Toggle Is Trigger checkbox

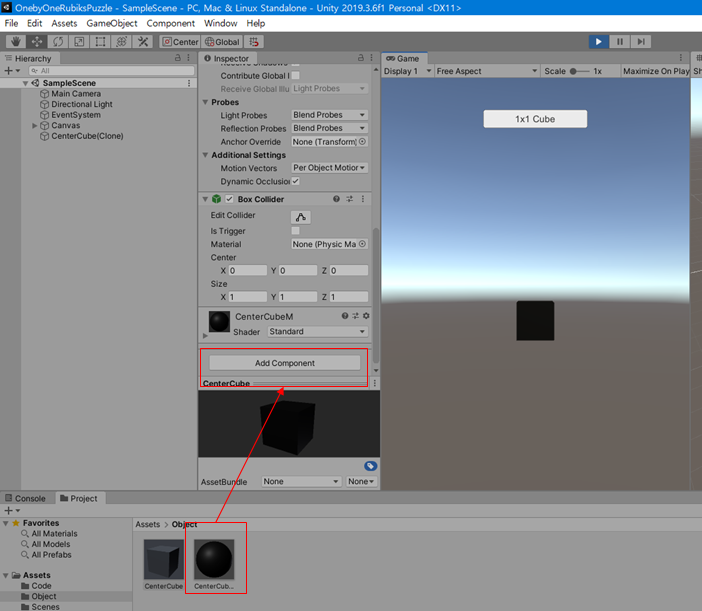(x=295, y=231)
